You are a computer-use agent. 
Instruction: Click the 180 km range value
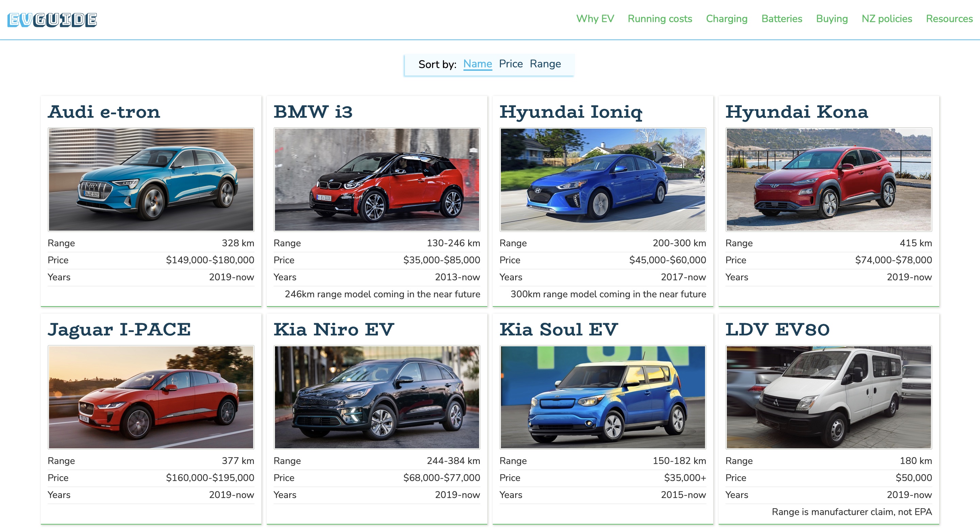(x=916, y=461)
